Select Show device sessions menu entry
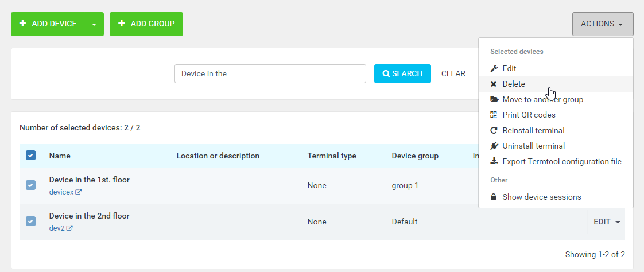644x272 pixels. click(x=541, y=197)
